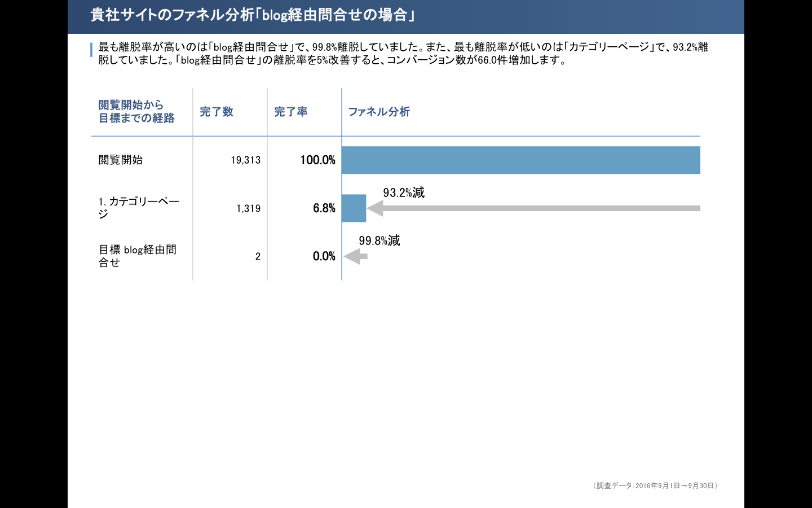This screenshot has width=812, height=508.
Task: Click the 0.0% completion rate
Action: coord(324,256)
